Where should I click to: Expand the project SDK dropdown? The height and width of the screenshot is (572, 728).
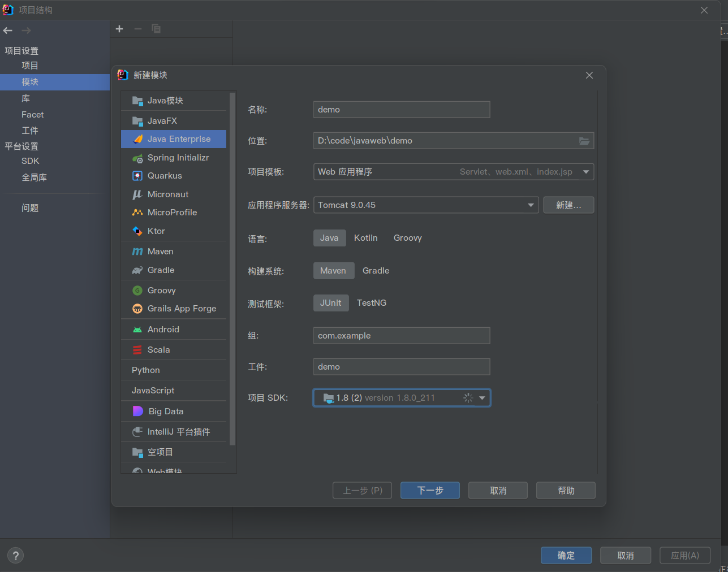tap(482, 398)
